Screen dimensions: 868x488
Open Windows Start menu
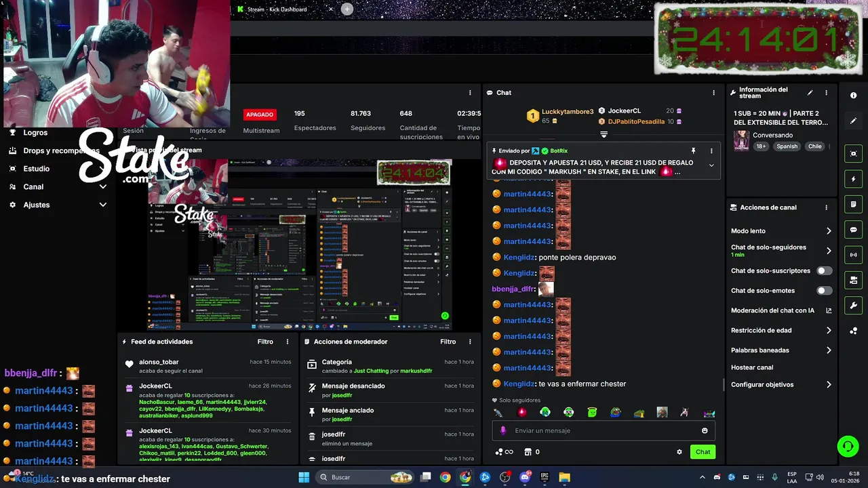click(x=304, y=477)
